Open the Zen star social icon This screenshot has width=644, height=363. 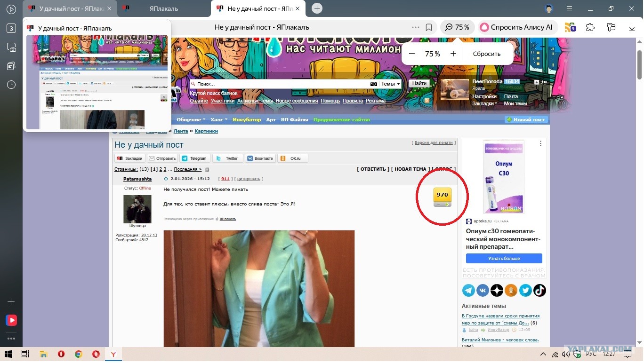coord(497,291)
